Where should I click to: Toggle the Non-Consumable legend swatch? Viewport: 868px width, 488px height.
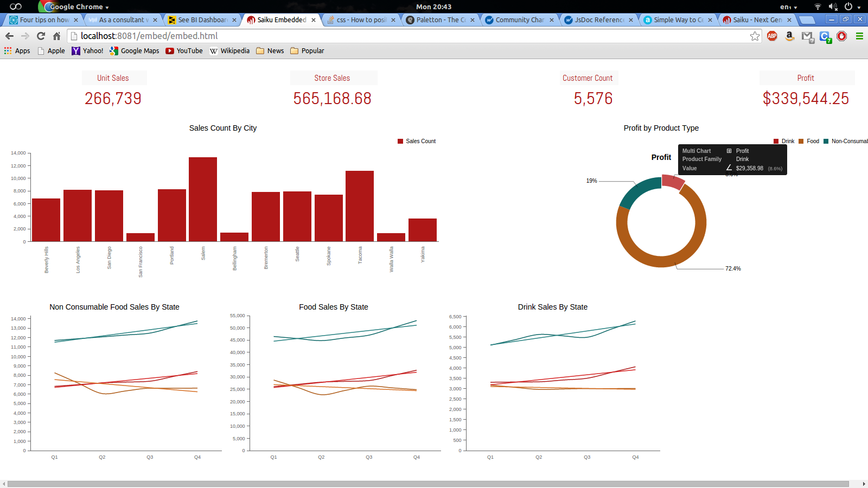point(826,141)
